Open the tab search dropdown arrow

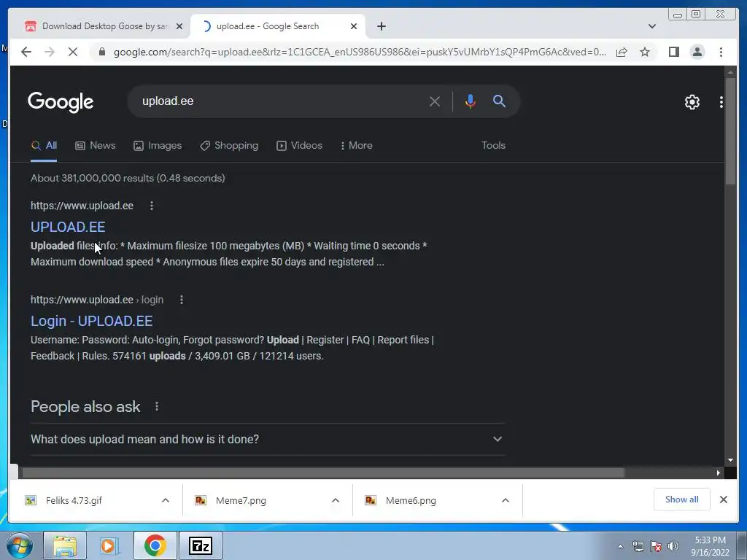652,26
